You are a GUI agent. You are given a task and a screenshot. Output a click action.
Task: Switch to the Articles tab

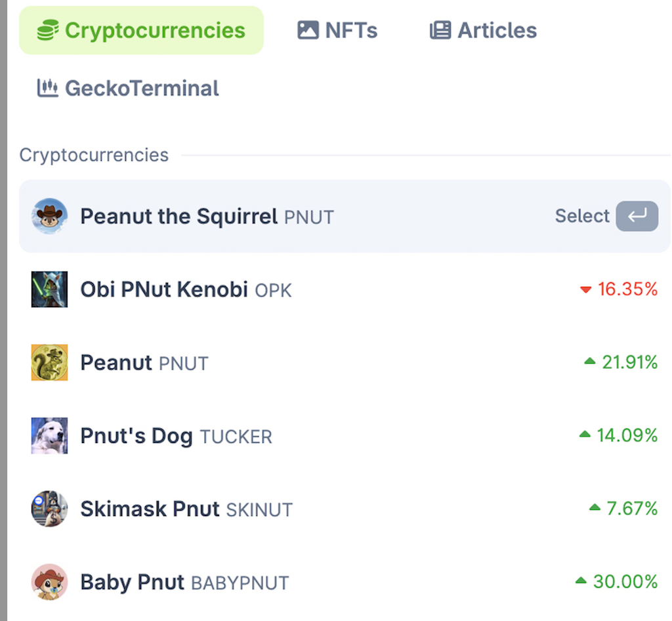pos(483,30)
